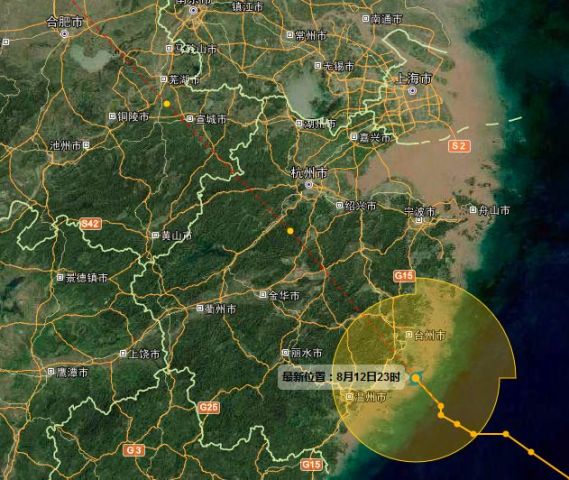Click the 舟山市 city marker
Screen dimensions: 569x480
pyautogui.click(x=473, y=210)
